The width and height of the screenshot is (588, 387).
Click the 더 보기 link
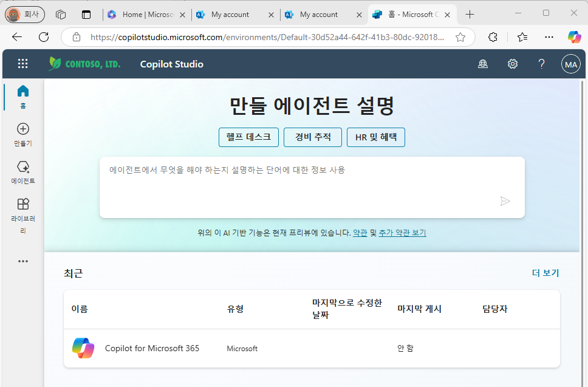[x=545, y=273]
